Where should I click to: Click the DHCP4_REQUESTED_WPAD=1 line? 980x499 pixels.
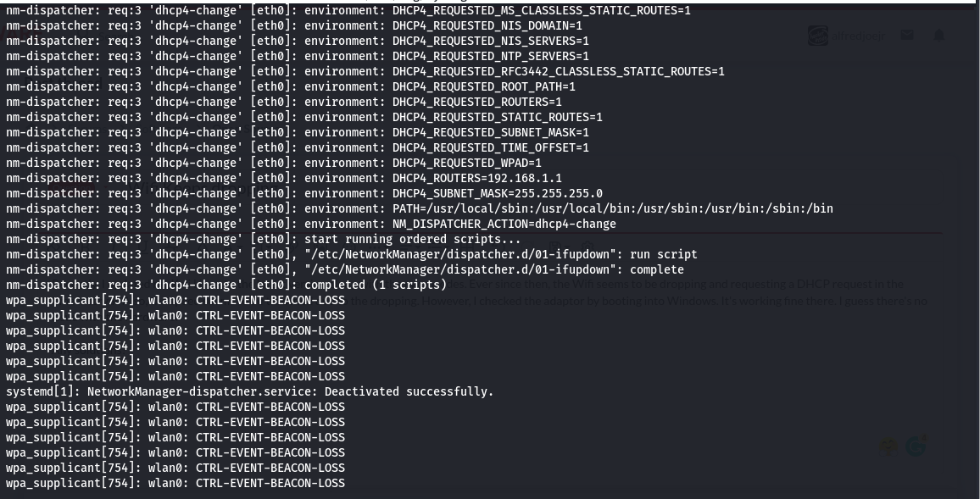(x=273, y=163)
